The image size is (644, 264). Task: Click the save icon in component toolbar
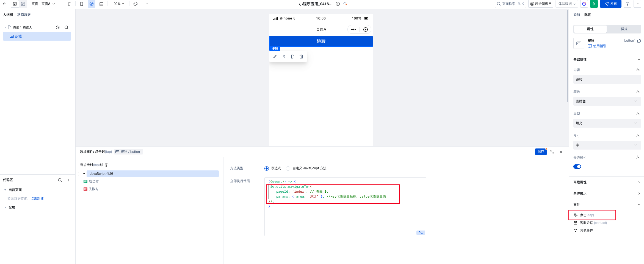tap(284, 57)
